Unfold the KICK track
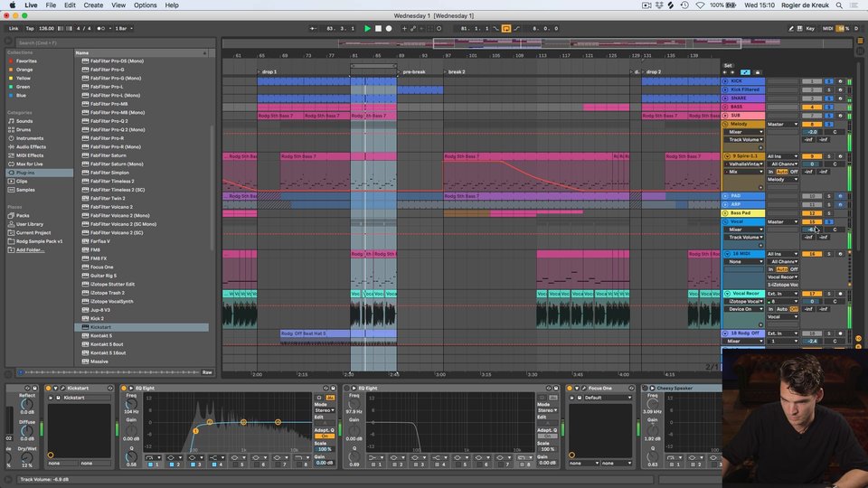 [x=725, y=80]
